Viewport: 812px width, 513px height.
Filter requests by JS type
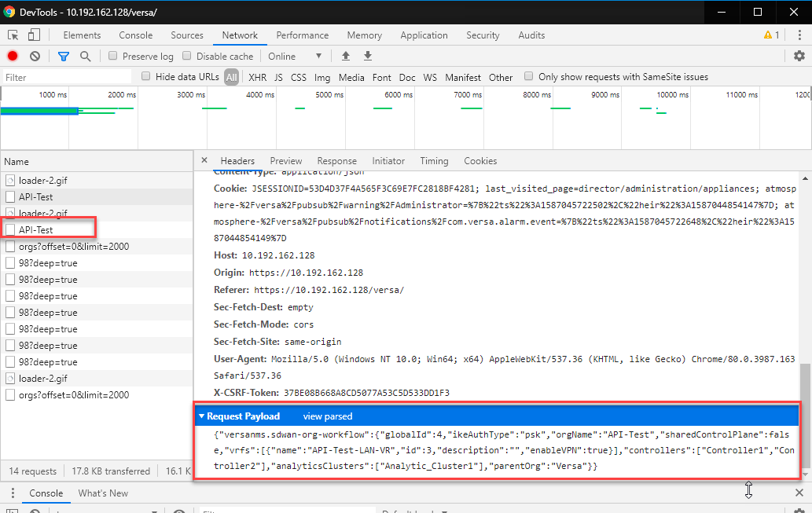pos(278,78)
